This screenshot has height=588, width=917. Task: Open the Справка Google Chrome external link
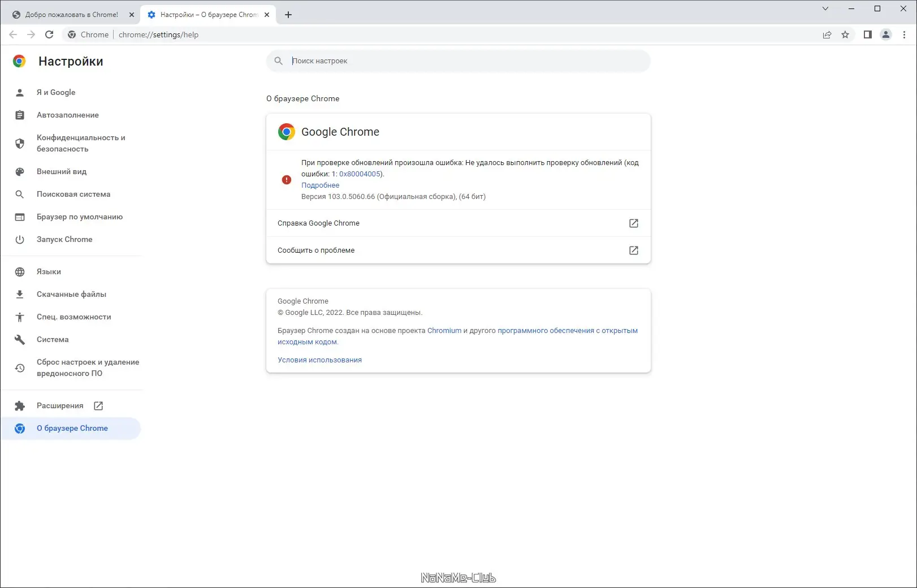pyautogui.click(x=633, y=223)
